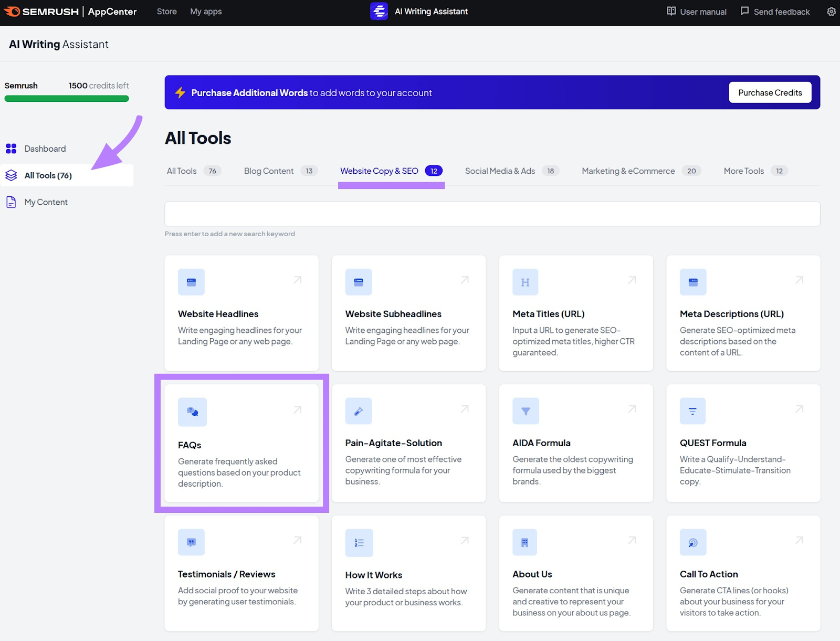Open the Dashboard sidebar icon

tap(12, 149)
